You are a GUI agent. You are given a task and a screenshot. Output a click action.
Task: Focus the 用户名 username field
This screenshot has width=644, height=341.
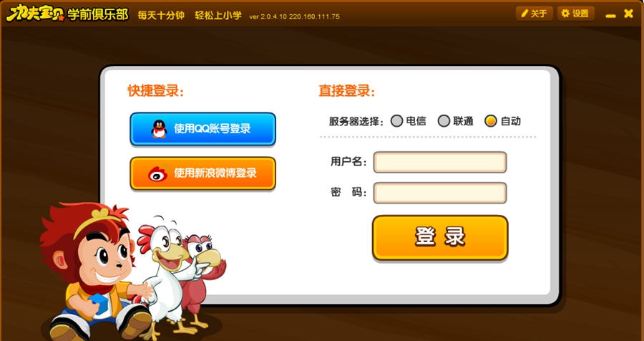pos(440,162)
